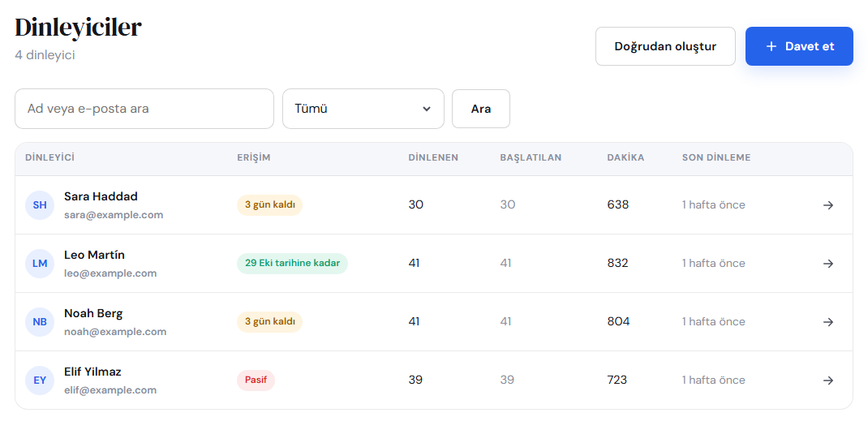Click the SH avatar circle
The width and height of the screenshot is (868, 430).
pos(40,205)
